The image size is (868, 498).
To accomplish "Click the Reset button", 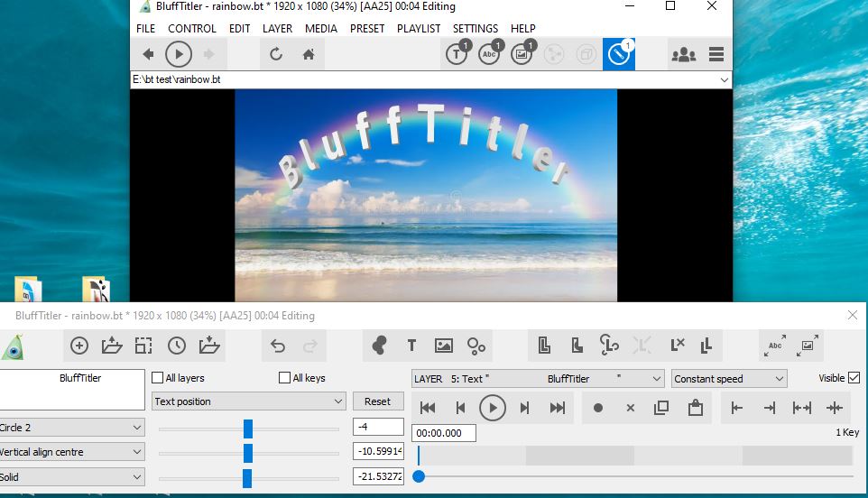I will click(377, 401).
